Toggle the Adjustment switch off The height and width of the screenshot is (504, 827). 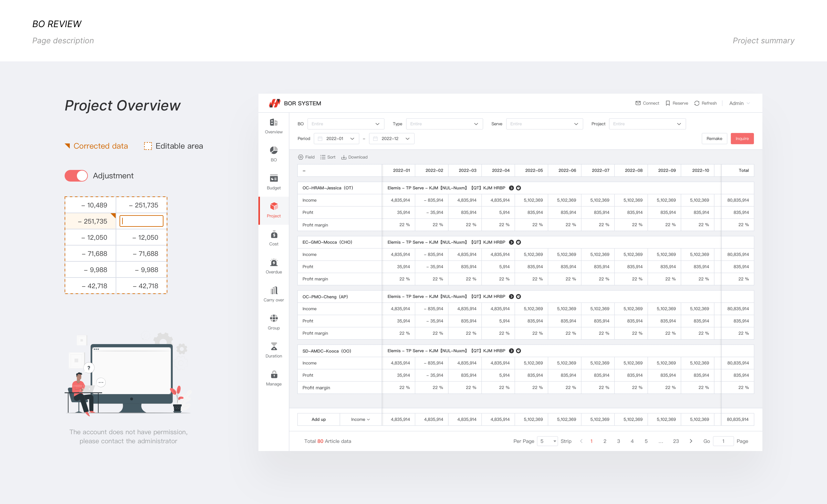(76, 175)
